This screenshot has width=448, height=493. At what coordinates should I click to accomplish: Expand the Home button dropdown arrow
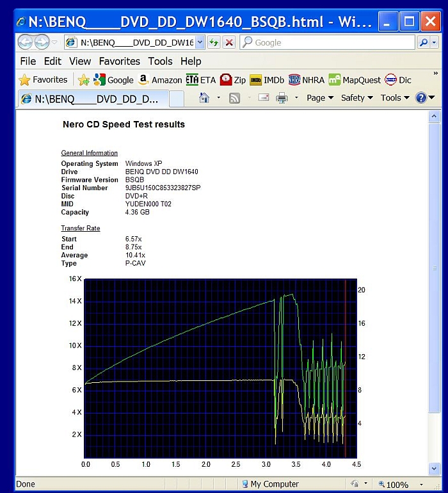pos(218,98)
